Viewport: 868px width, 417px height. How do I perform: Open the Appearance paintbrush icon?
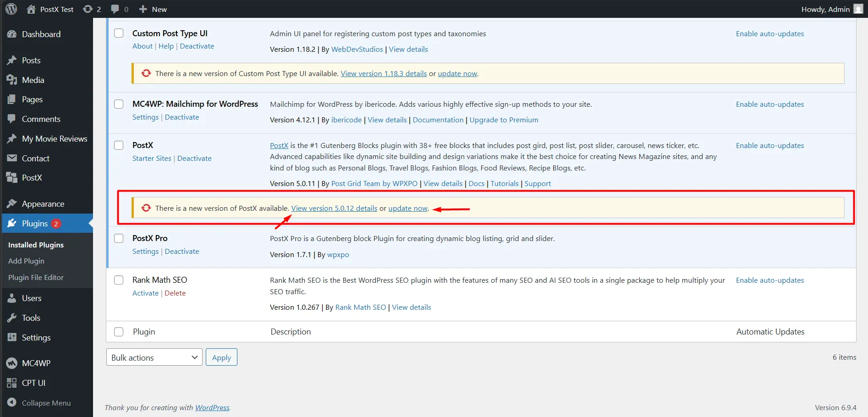12,203
